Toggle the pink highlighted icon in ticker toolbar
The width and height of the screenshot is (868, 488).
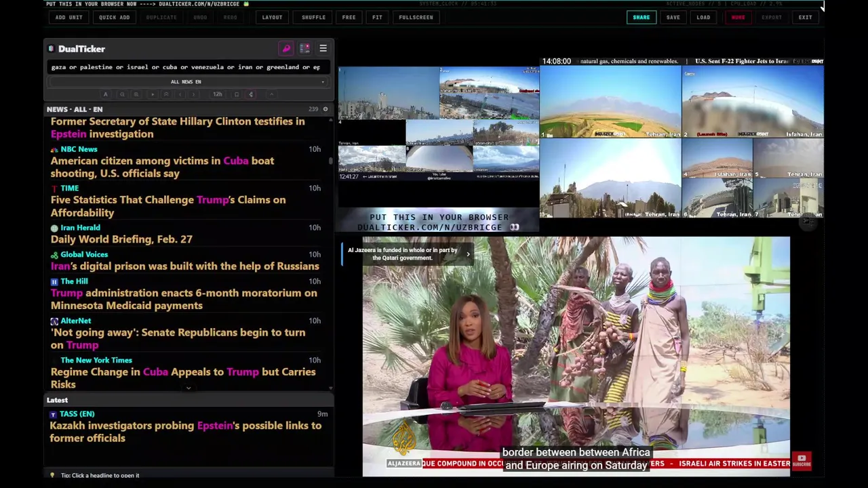click(x=251, y=94)
